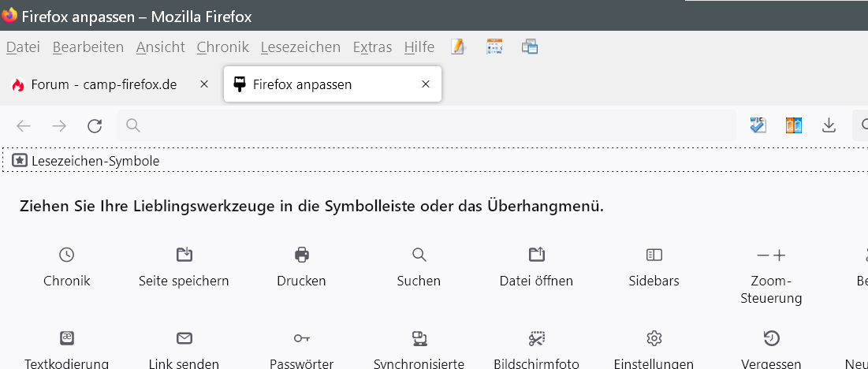Click the Drucken printer icon
Image resolution: width=868 pixels, height=369 pixels.
(301, 255)
